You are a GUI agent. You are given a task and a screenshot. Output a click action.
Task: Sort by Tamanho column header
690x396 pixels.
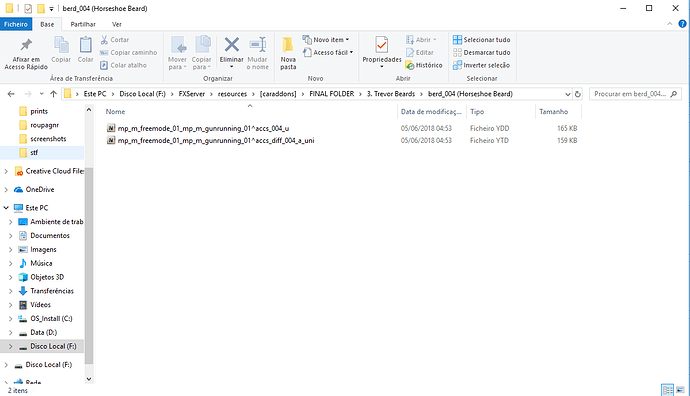(554, 112)
